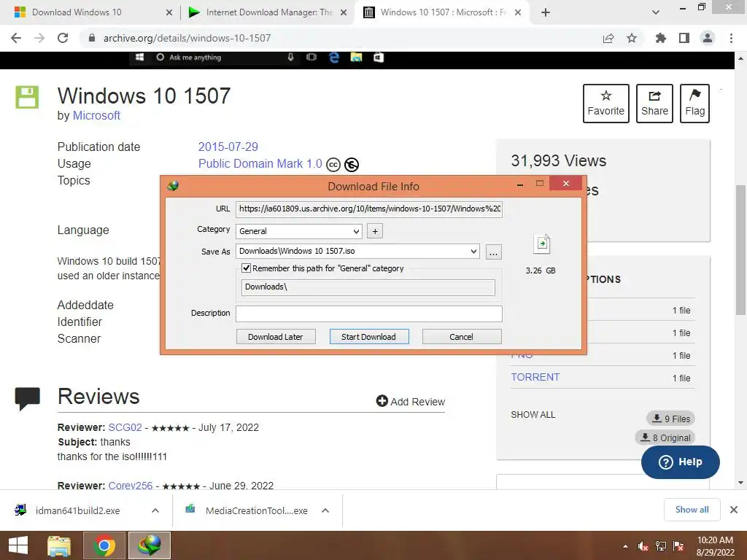Image resolution: width=747 pixels, height=560 pixels.
Task: Open the Microsoft author link
Action: click(96, 115)
